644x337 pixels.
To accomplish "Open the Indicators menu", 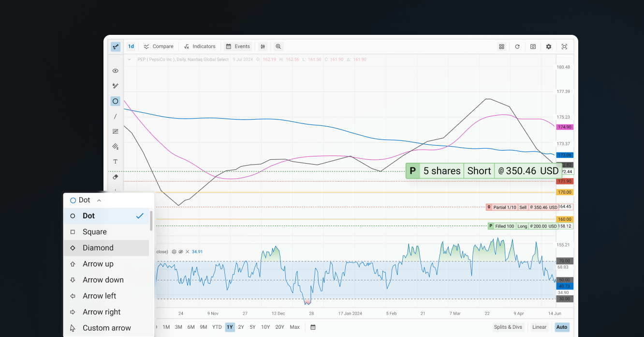I will (200, 46).
